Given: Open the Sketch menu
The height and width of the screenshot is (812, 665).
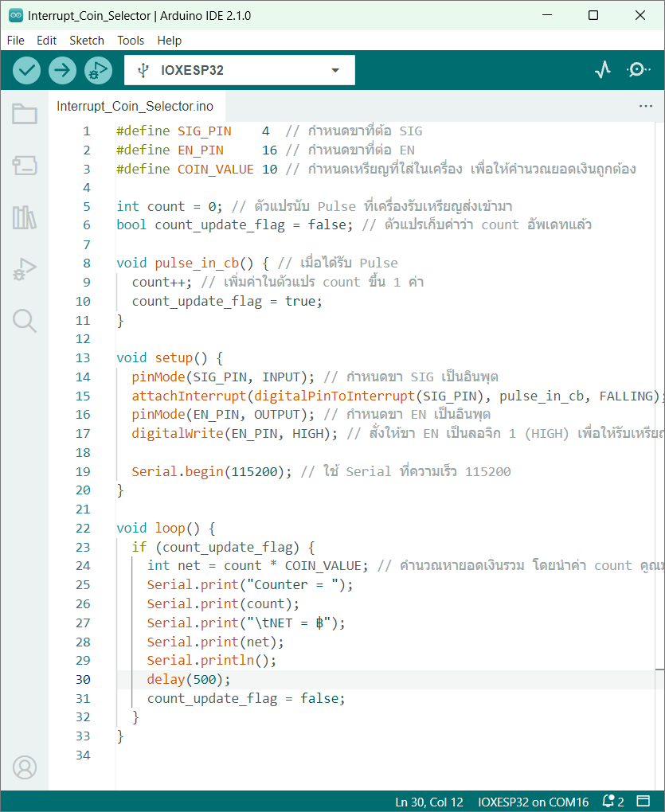Looking at the screenshot, I should point(87,41).
